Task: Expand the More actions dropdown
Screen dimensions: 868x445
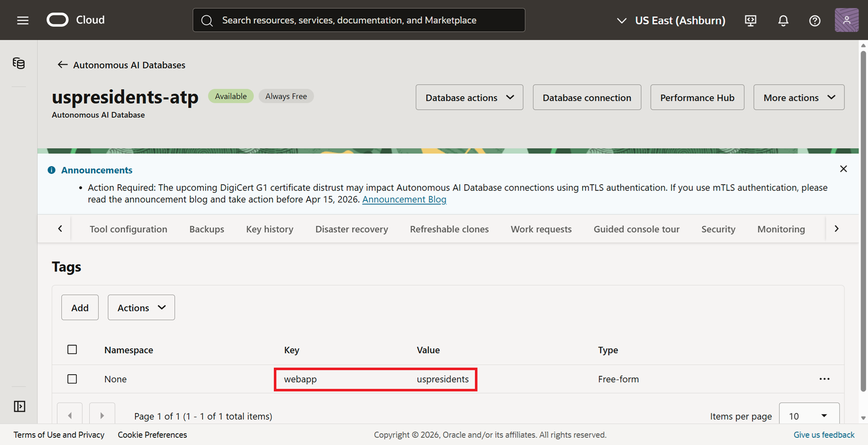Action: pos(798,98)
